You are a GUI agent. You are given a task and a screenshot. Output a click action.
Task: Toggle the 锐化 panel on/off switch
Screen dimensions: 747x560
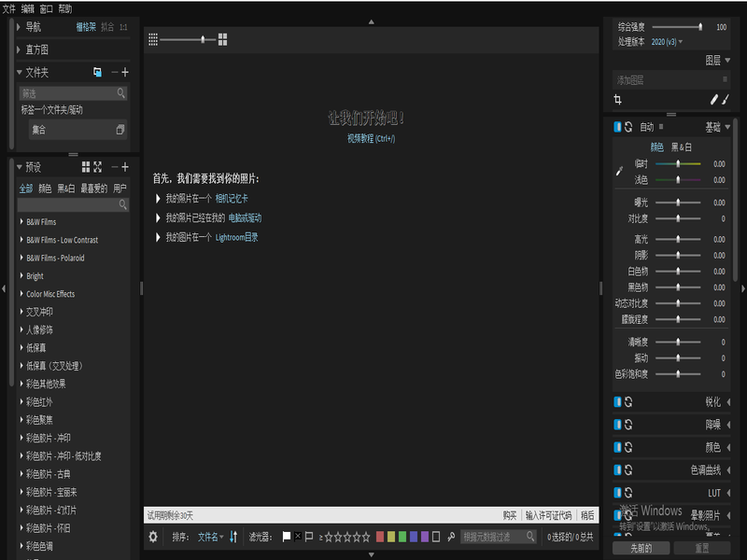[617, 402]
